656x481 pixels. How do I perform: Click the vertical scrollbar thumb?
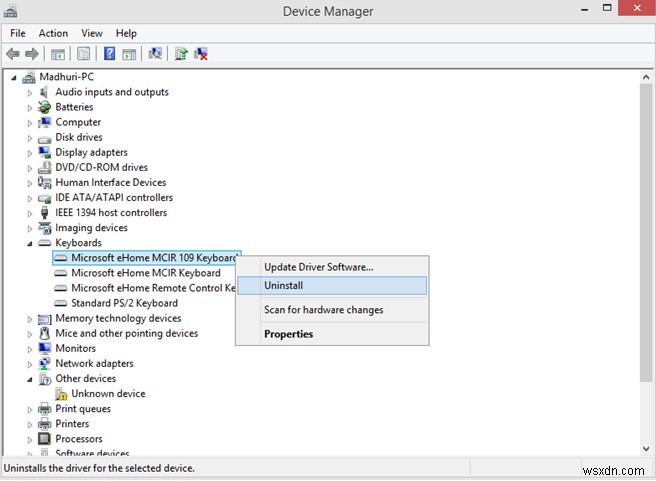(x=646, y=232)
